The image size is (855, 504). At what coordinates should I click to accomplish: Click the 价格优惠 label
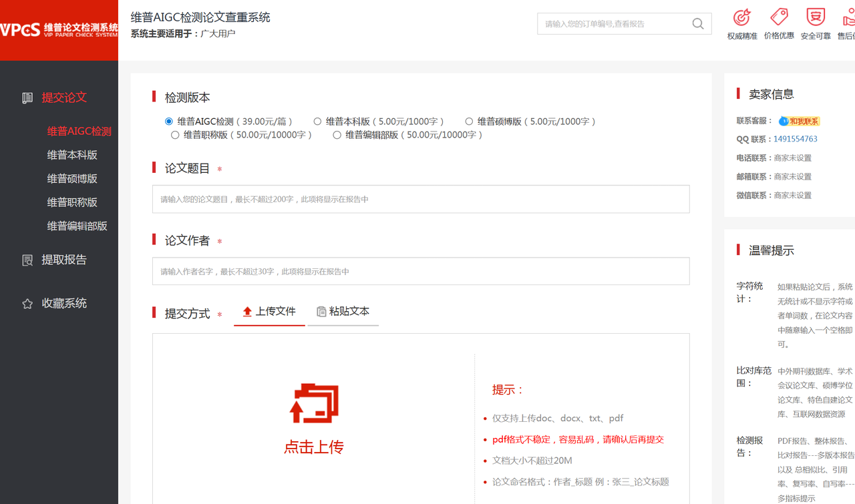(779, 36)
